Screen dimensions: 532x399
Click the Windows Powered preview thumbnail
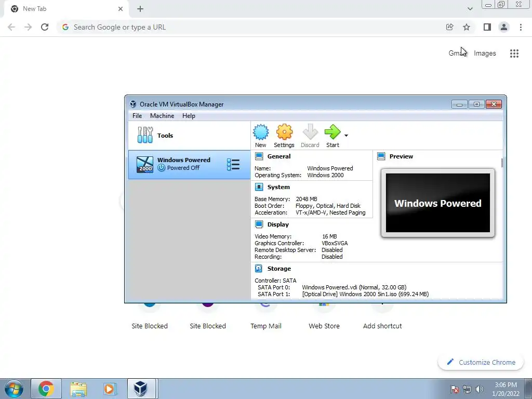coord(437,203)
